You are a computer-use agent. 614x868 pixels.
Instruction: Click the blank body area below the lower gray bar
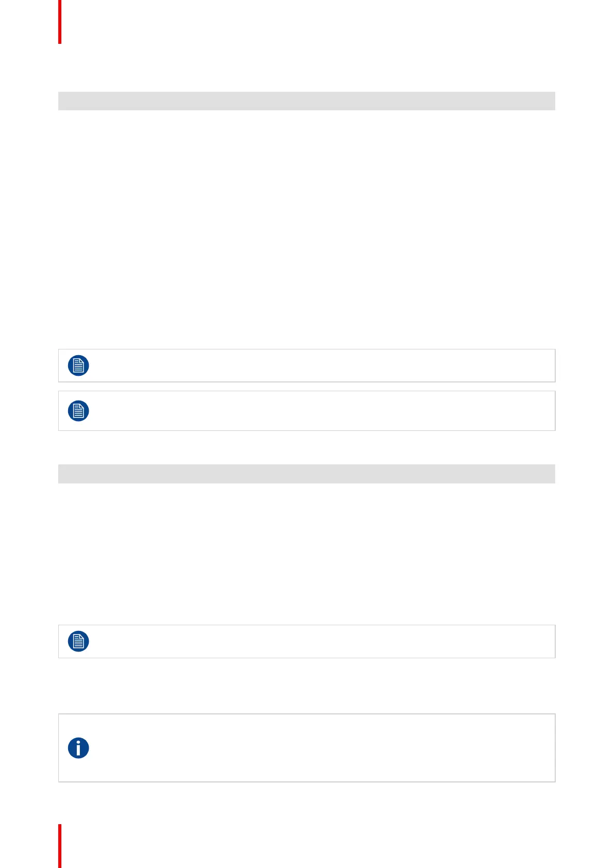coord(307,553)
